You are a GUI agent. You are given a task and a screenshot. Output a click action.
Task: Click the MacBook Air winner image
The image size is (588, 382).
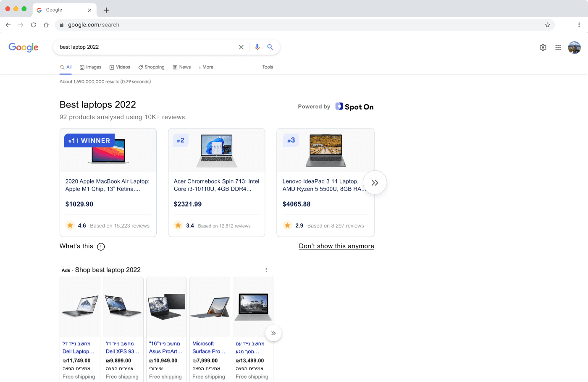click(x=108, y=151)
